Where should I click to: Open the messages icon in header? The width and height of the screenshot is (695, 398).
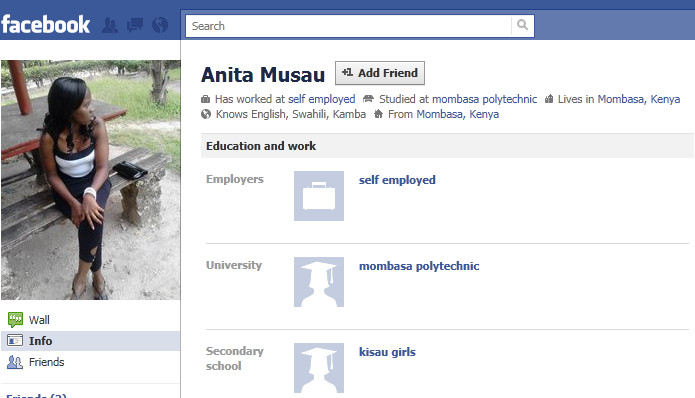coord(135,25)
